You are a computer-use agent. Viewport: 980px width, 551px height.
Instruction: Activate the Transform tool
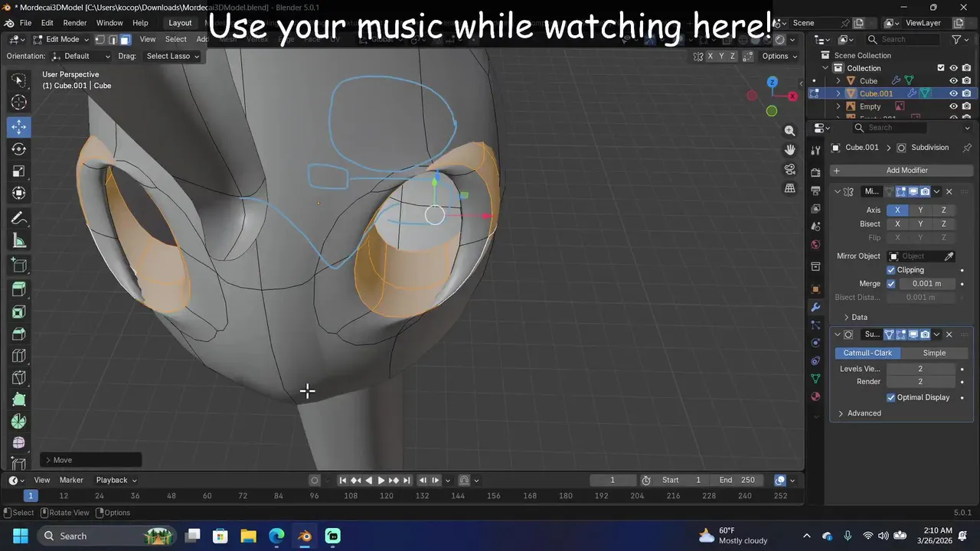click(x=19, y=194)
